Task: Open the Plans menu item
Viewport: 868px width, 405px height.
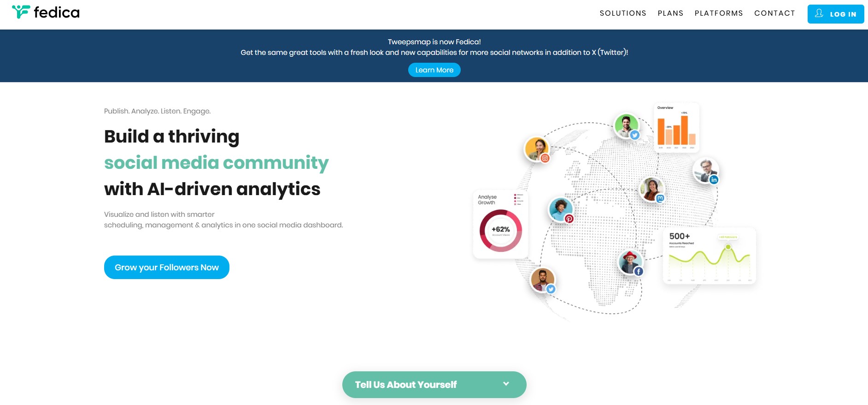Action: point(670,13)
